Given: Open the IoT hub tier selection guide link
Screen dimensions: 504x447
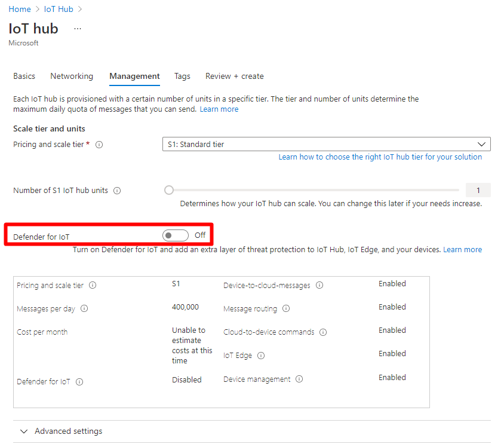Looking at the screenshot, I should (380, 157).
